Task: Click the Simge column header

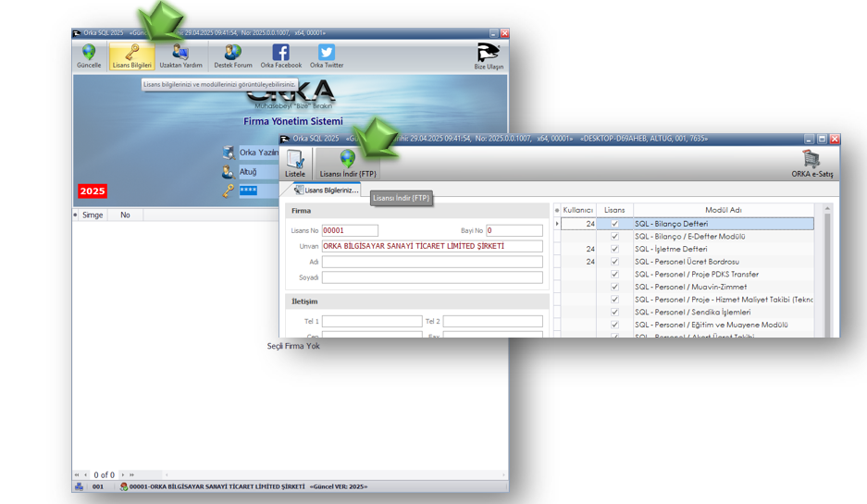Action: 93,215
